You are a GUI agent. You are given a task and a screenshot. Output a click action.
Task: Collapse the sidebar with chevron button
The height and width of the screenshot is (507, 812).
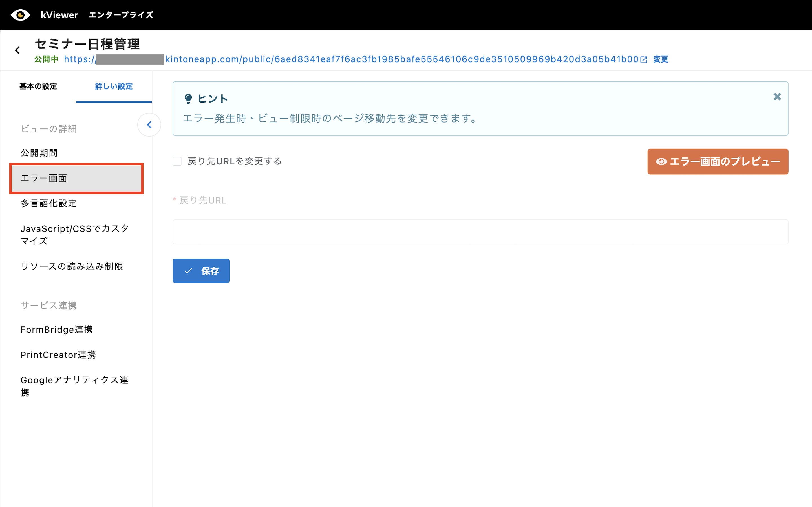click(x=149, y=125)
